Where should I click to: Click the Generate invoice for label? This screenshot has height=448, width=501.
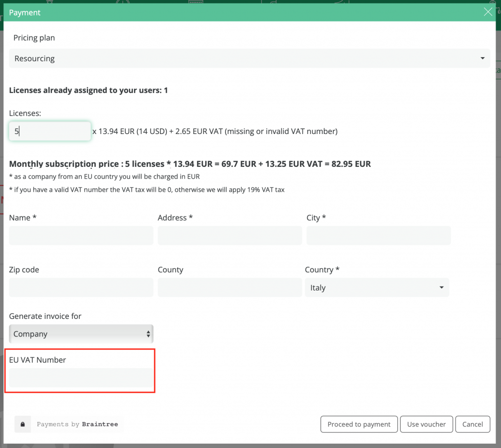(x=46, y=316)
